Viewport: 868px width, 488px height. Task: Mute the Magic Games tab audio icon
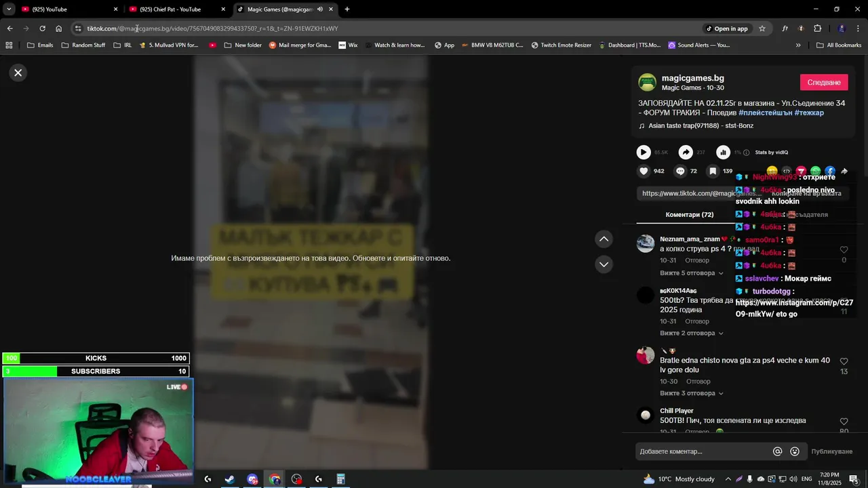pos(319,9)
